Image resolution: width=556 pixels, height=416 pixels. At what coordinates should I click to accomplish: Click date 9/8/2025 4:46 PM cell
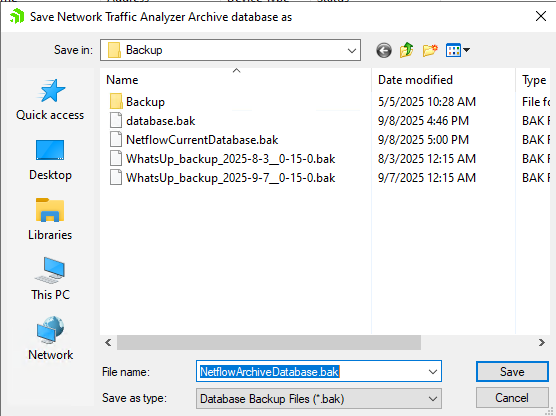point(423,121)
